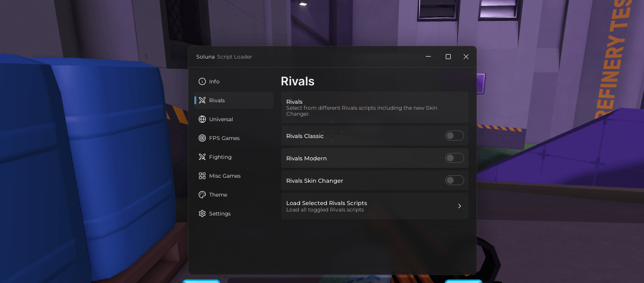Minimize the Soluna Script Loader window
This screenshot has height=283, width=644.
pyautogui.click(x=428, y=57)
